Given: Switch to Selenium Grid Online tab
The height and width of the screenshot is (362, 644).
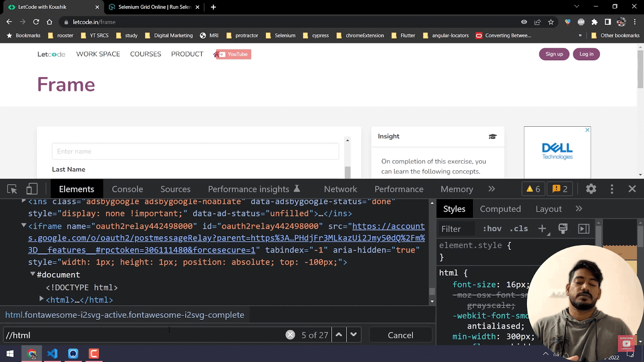Looking at the screenshot, I should point(155,7).
